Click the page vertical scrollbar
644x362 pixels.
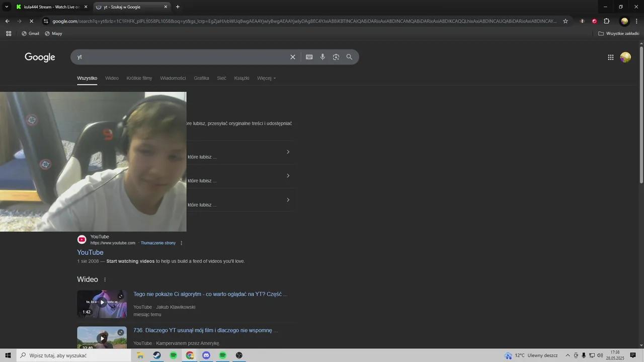click(641, 115)
